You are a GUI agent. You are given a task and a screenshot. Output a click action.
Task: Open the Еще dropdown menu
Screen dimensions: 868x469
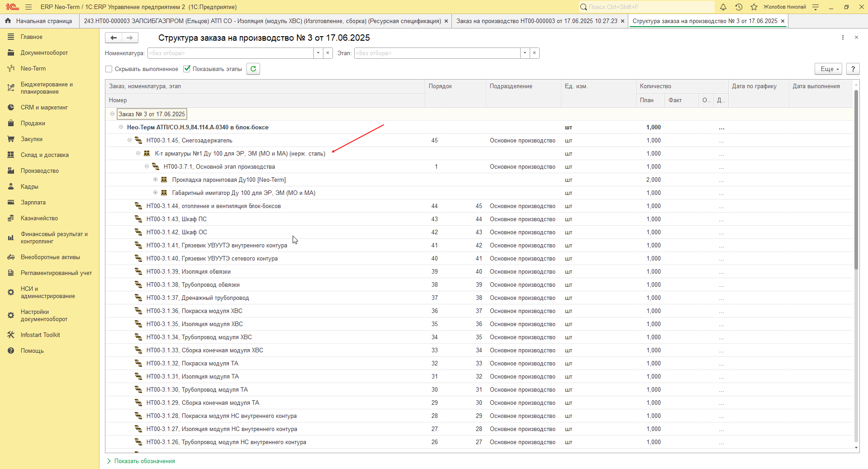[828, 69]
